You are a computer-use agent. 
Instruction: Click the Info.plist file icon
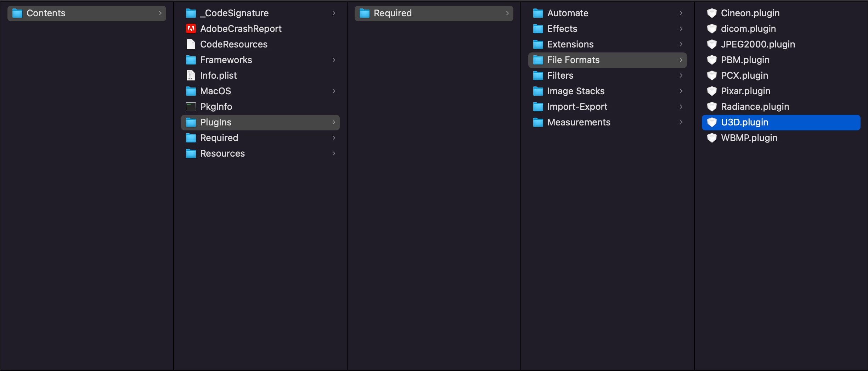[191, 75]
